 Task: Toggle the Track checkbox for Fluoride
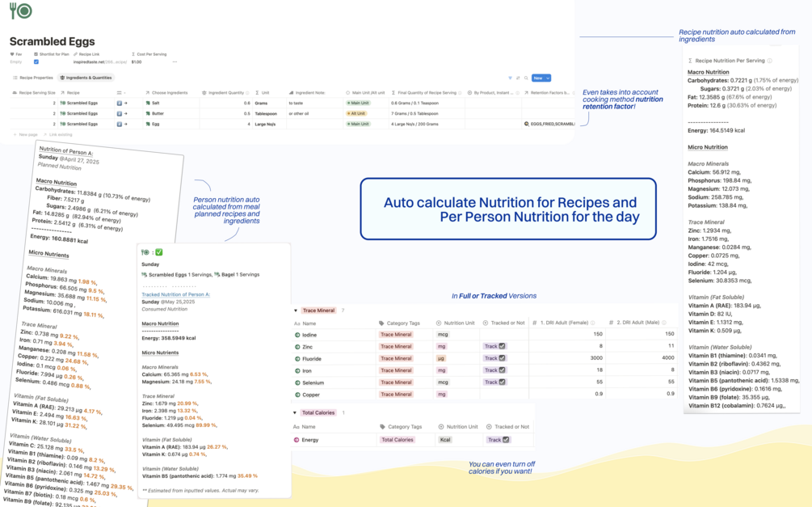point(503,357)
